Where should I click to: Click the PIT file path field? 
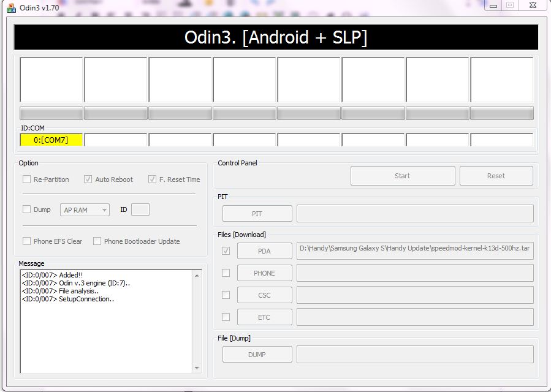[415, 214]
